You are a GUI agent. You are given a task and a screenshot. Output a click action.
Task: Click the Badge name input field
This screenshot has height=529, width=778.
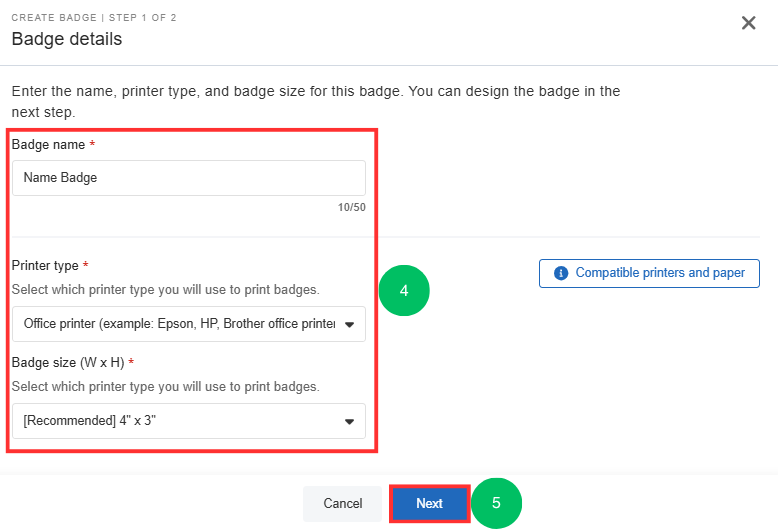[189, 178]
